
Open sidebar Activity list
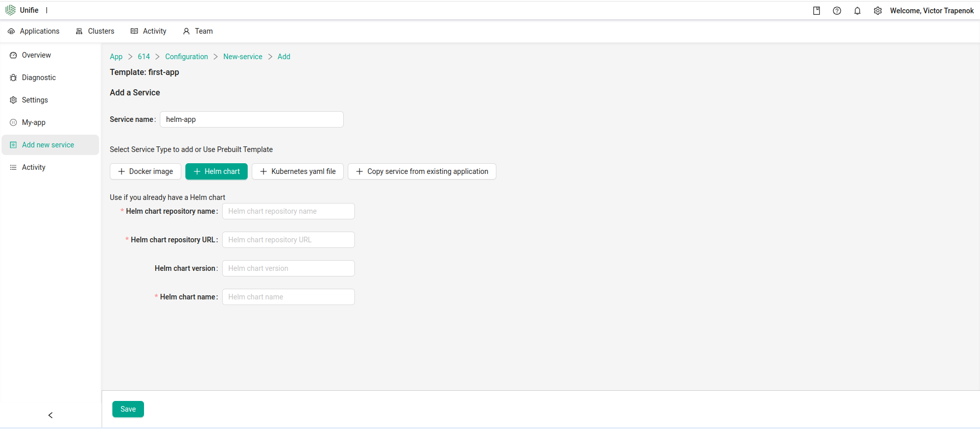coord(34,167)
